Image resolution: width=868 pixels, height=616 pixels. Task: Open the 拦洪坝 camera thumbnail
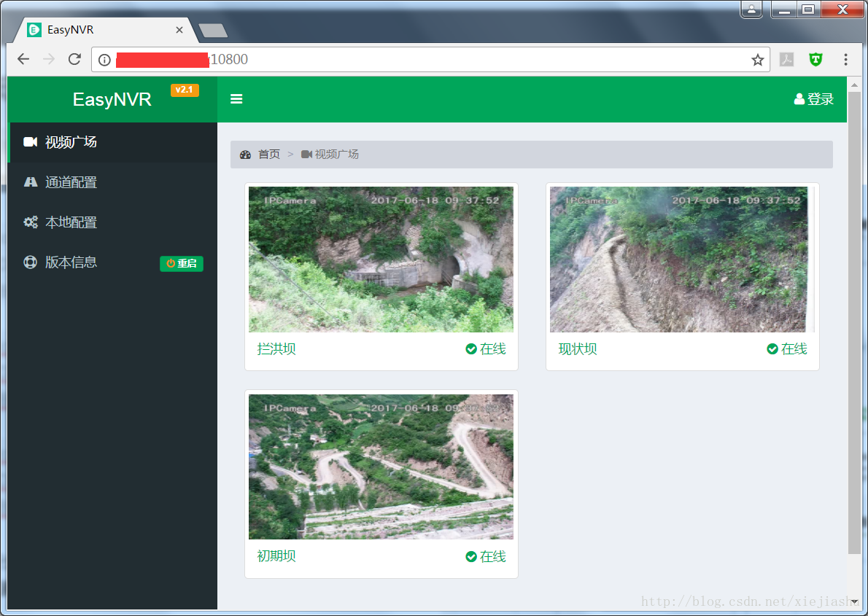(x=381, y=260)
